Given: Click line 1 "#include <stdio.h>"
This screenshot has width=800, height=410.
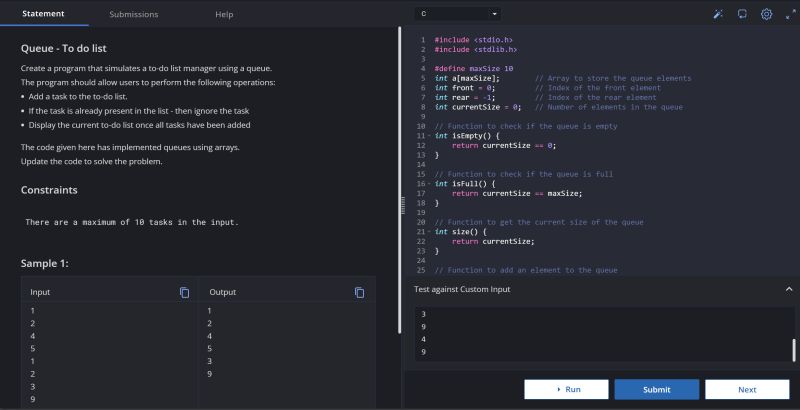Looking at the screenshot, I should pos(473,40).
